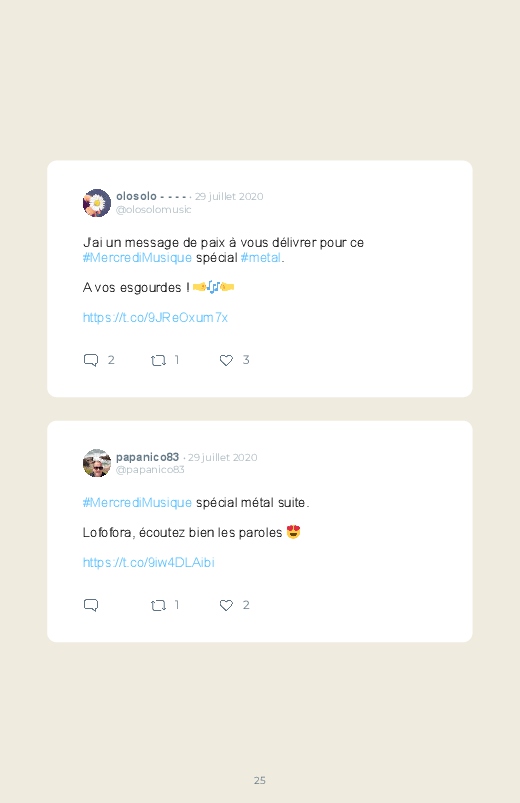Open papanico83's profile photo avatar
520x803 pixels.
(97, 463)
